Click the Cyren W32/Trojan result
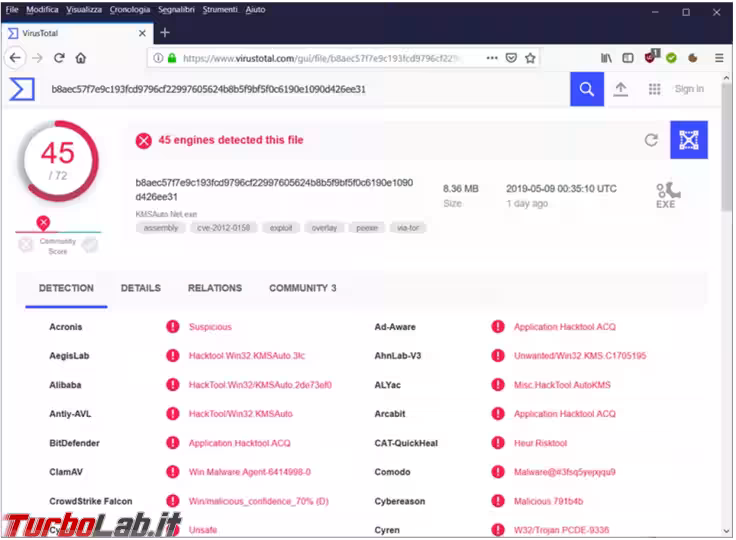Viewport: 736px width, 540px height. pyautogui.click(x=561, y=530)
